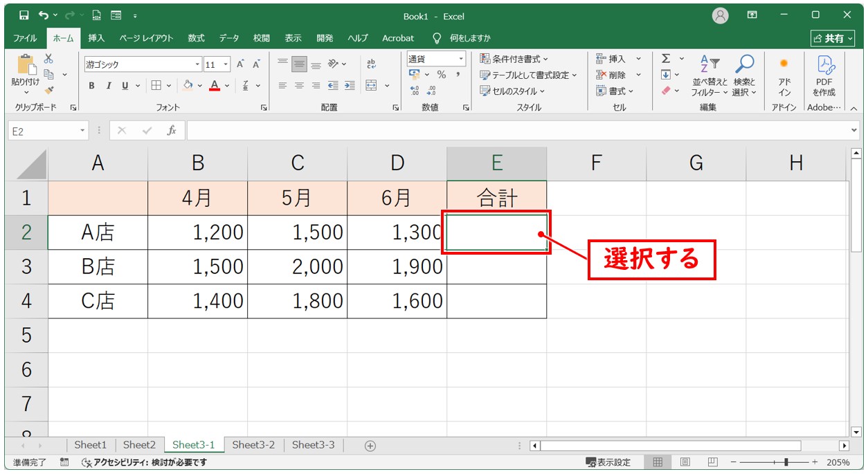Viewport: 868px width, 474px height.
Task: Expand the Name Box dropdown arrow
Action: click(83, 130)
